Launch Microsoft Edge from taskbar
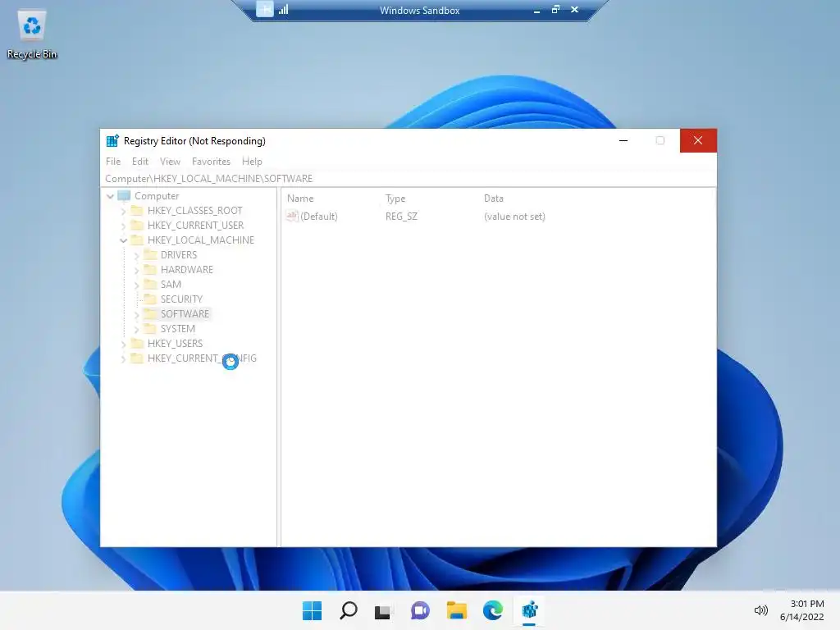This screenshot has width=840, height=630. [x=492, y=610]
